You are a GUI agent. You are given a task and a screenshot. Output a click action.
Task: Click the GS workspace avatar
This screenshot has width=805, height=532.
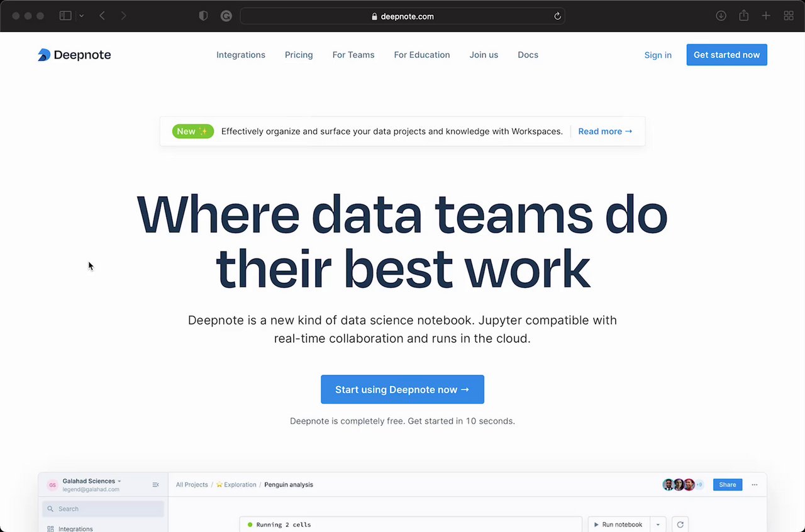pyautogui.click(x=52, y=485)
